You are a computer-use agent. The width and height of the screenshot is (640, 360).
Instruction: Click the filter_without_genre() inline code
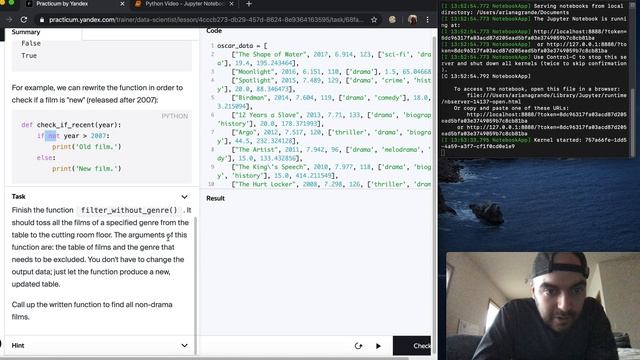129,210
